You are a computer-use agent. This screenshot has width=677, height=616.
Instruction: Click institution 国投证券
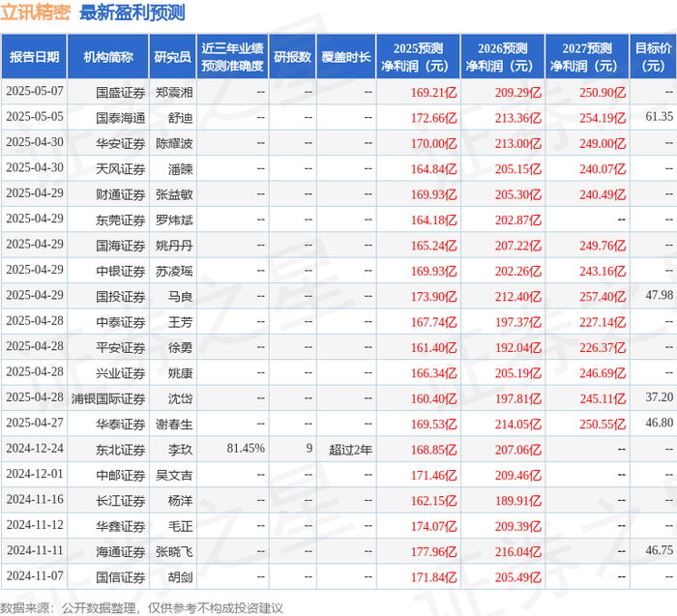(x=121, y=296)
